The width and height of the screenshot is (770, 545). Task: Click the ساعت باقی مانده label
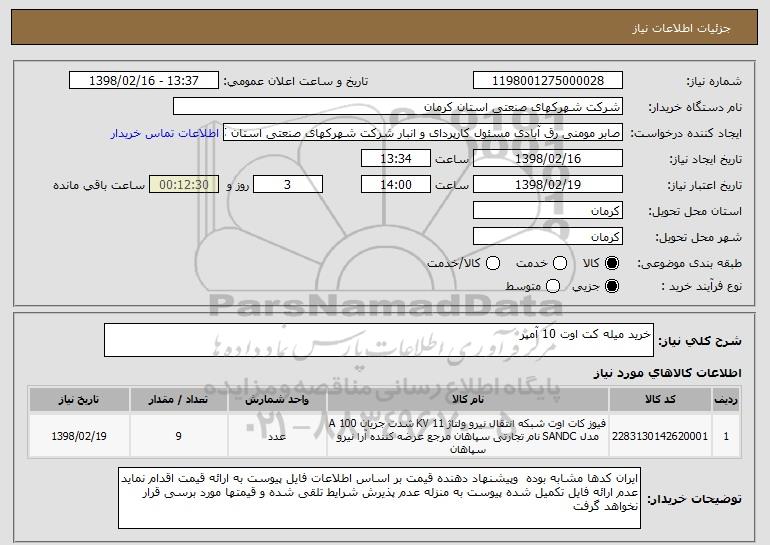(99, 185)
